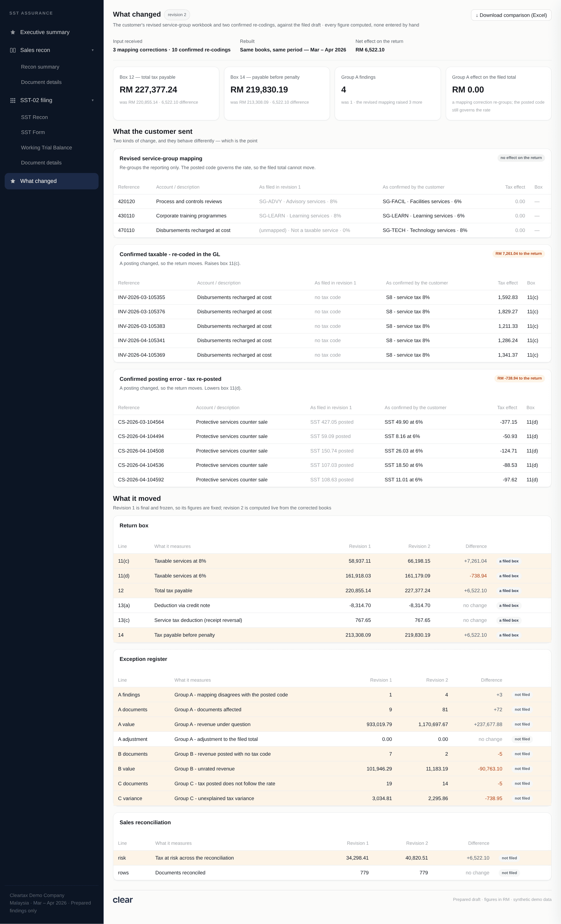
Task: Click the 'RM -738.94 to the return' badge
Action: tap(519, 378)
